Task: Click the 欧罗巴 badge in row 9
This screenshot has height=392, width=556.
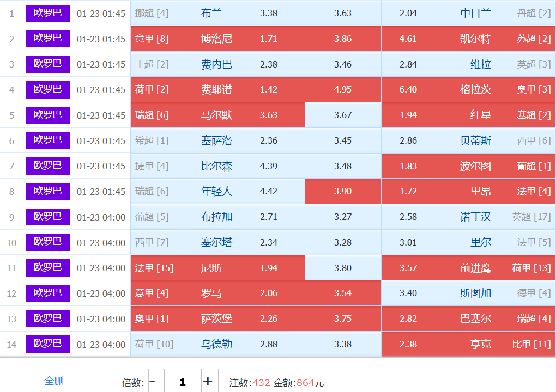Action: (x=48, y=217)
